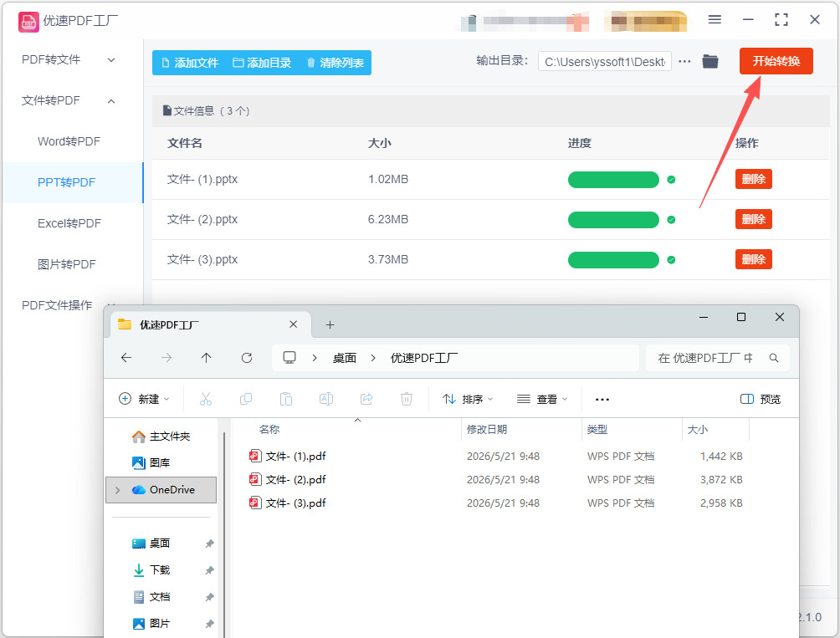Sort by 名称 column header
The width and height of the screenshot is (840, 638).
tap(269, 429)
